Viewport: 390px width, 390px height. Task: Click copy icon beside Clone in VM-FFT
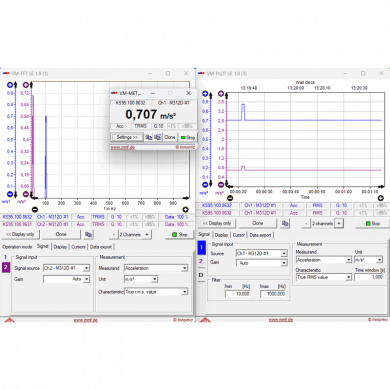click(88, 234)
